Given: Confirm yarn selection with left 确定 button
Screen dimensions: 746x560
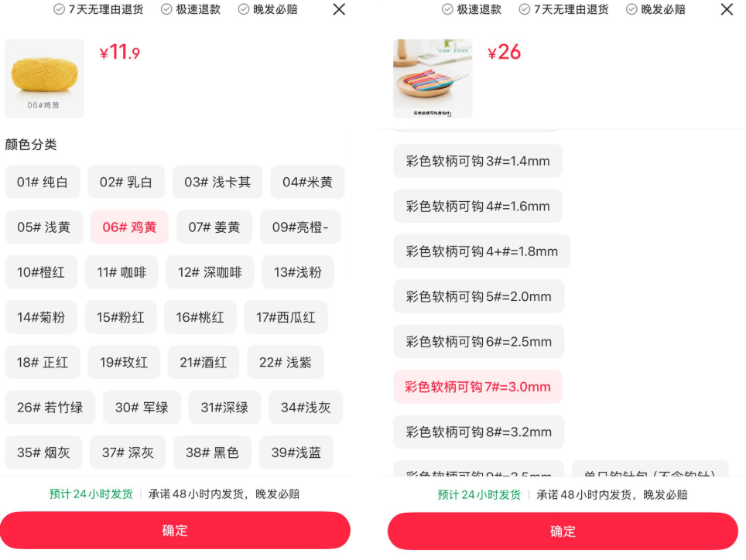Looking at the screenshot, I should pyautogui.click(x=175, y=531).
